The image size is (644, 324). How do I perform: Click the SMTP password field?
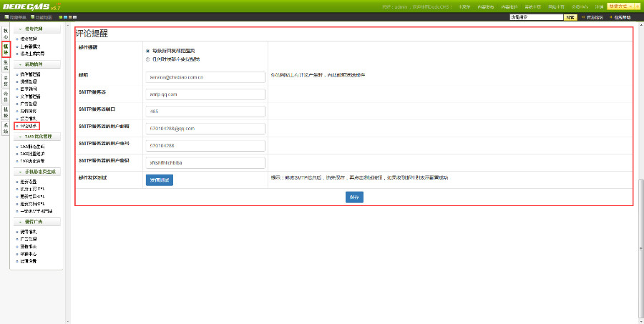(205, 162)
